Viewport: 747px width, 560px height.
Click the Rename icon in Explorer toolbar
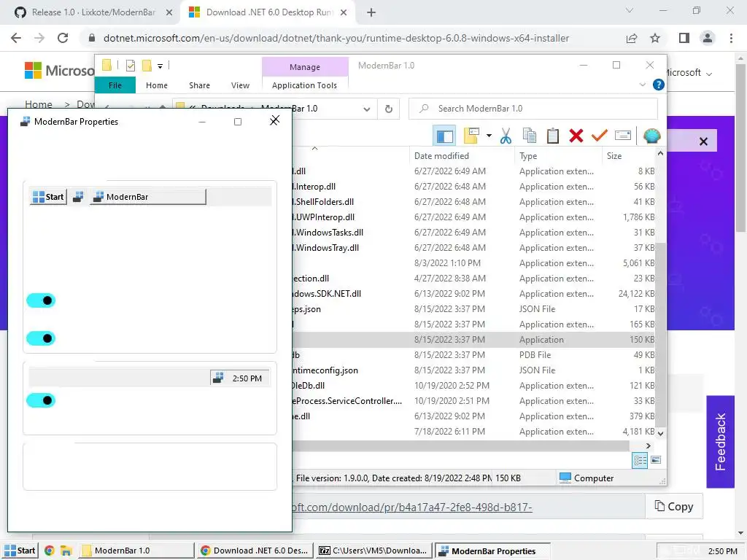tap(623, 136)
